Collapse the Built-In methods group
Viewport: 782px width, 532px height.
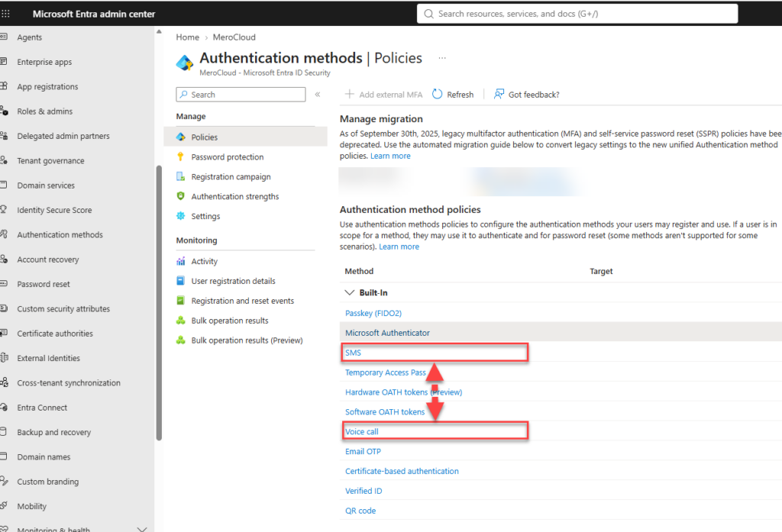[350, 292]
